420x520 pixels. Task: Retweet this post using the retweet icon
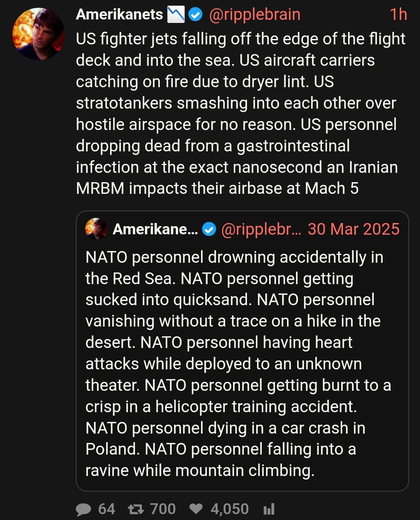(x=136, y=509)
